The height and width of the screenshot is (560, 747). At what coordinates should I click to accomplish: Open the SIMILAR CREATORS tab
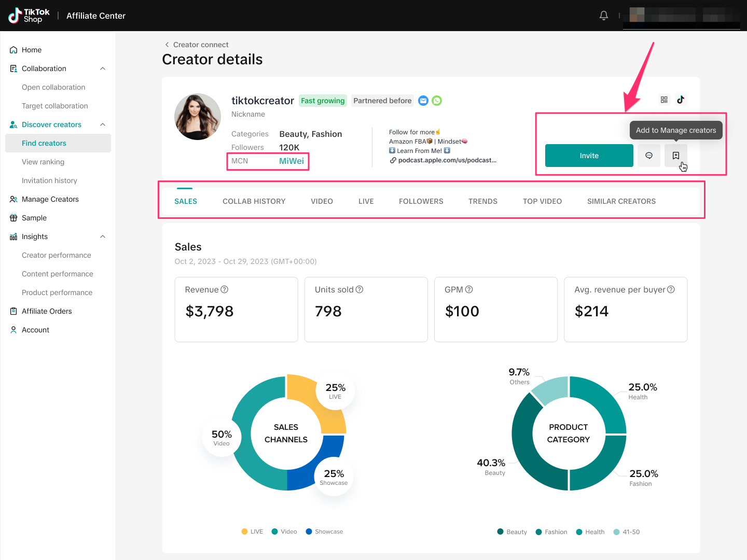click(621, 201)
